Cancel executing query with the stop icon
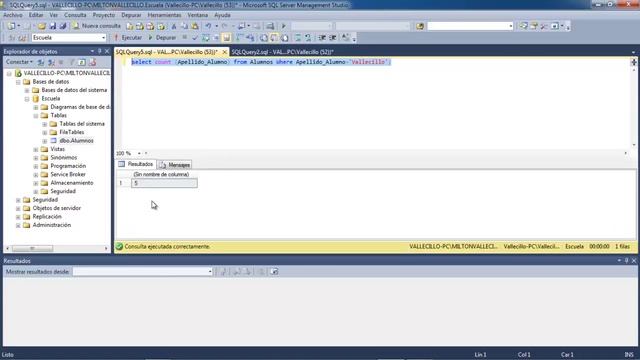 point(184,38)
